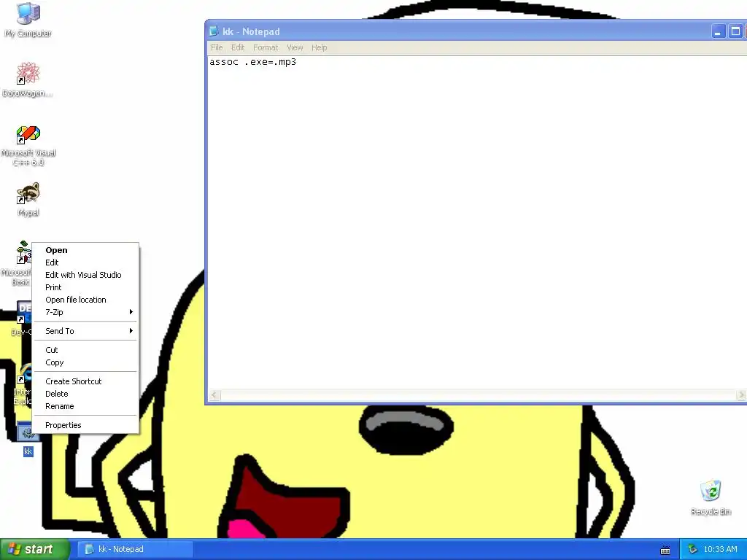Click the Start button
The width and height of the screenshot is (747, 560).
pyautogui.click(x=35, y=549)
